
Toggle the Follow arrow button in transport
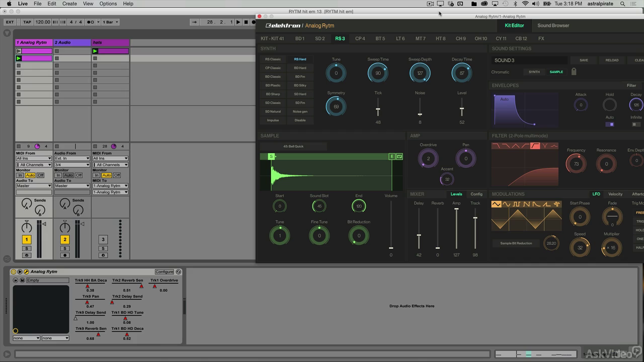click(x=194, y=22)
